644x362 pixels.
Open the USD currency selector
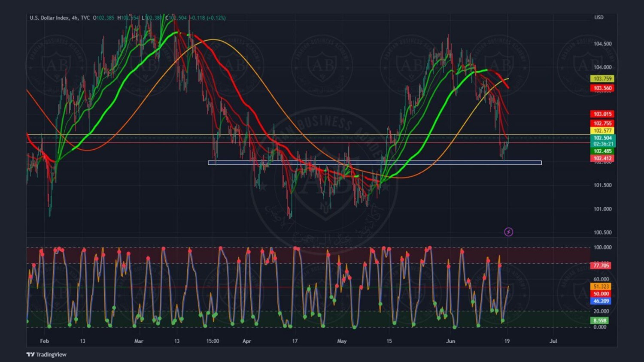click(x=598, y=18)
